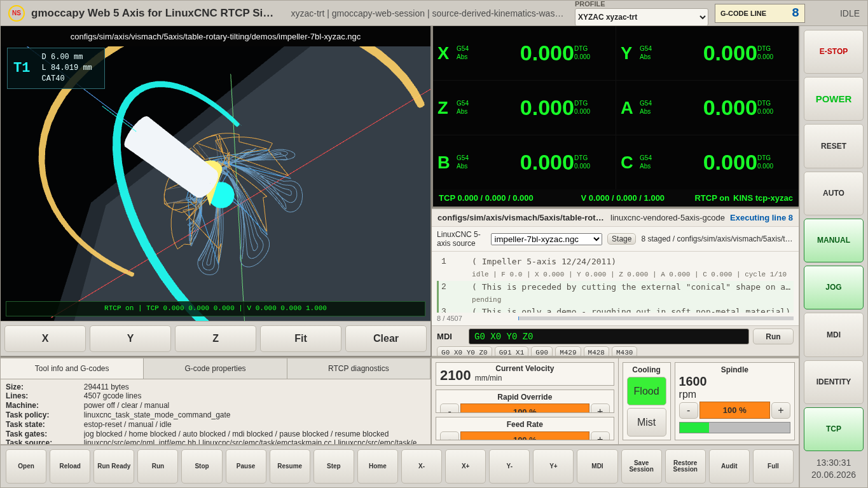Toggle Mist cooling

646,422
